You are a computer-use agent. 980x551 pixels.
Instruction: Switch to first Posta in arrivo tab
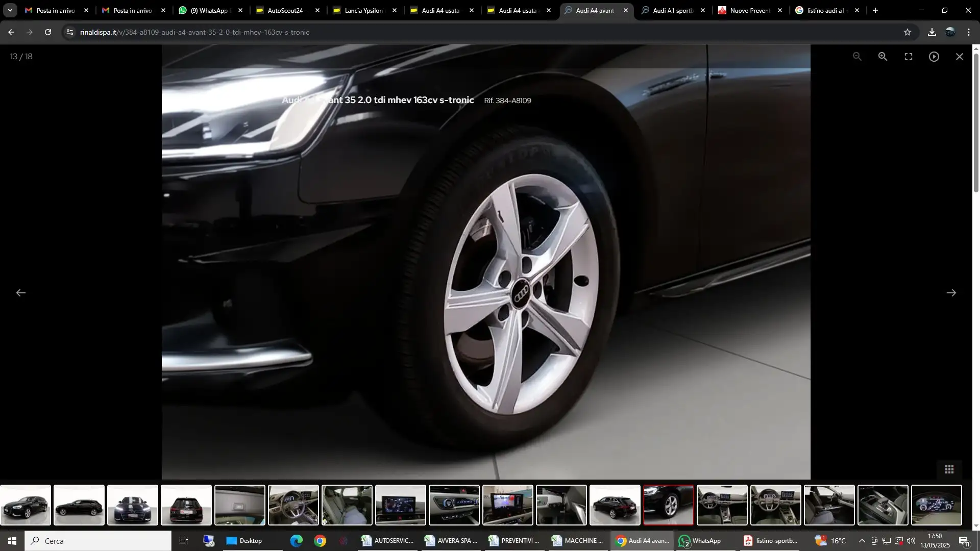point(56,10)
